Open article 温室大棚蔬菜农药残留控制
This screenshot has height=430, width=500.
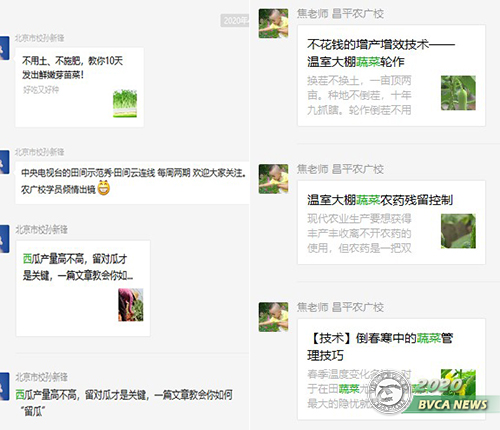coord(391,222)
